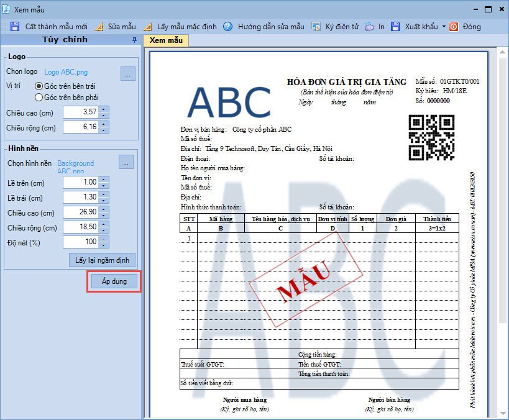Viewport: 509px width, 420px height.
Task: Click the save icon for Cất thành mẫu mới
Action: 15,27
